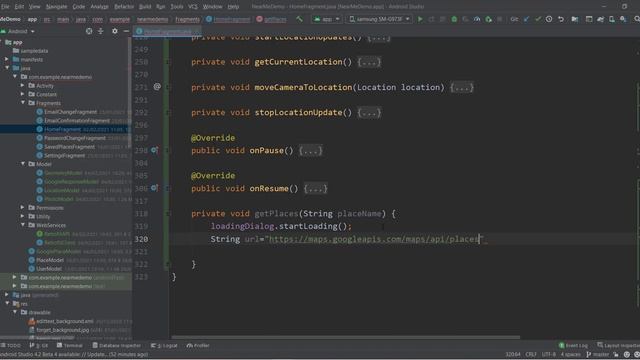This screenshot has width=640, height=360.
Task: Click the Google Maps API URL string
Action: pos(374,239)
